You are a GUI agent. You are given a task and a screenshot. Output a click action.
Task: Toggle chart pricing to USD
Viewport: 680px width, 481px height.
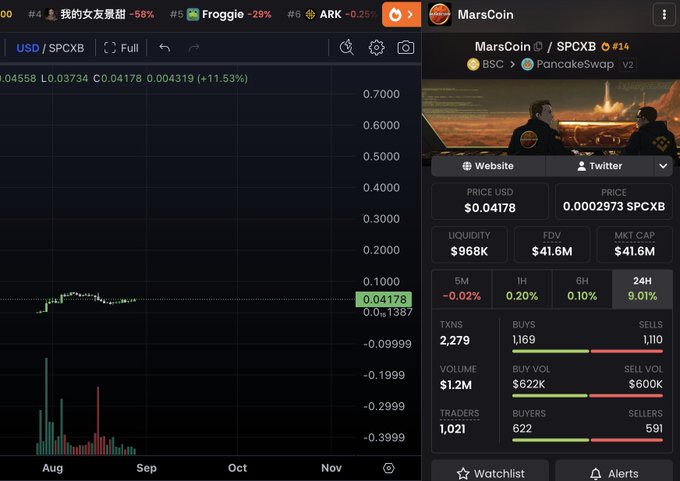[x=28, y=48]
